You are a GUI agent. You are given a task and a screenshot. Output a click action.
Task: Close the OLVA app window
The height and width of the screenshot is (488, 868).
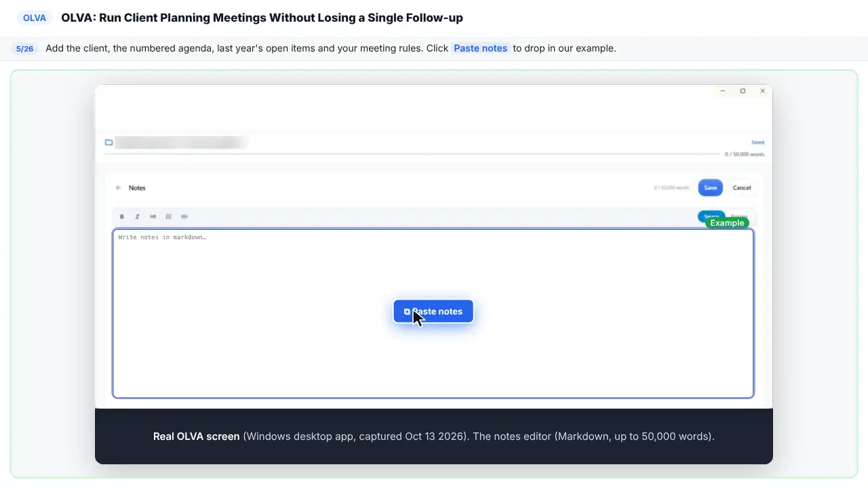[x=762, y=91]
